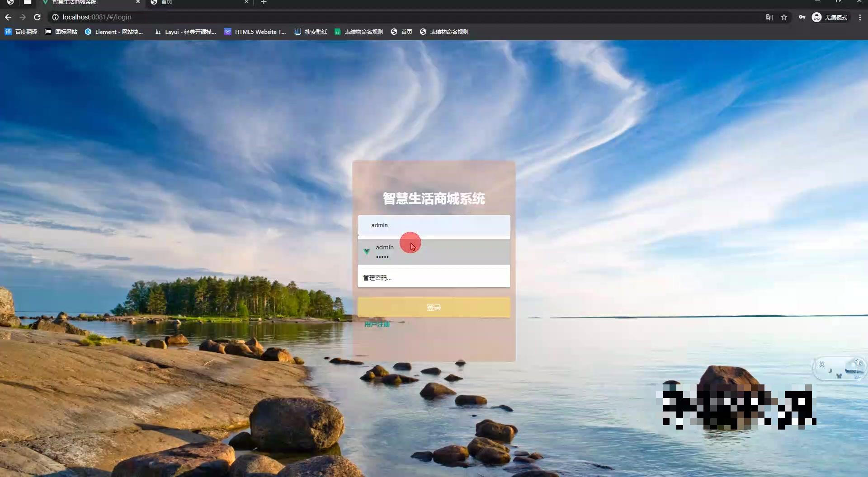868x477 pixels.
Task: Open the 搜索壁纸 bookmark
Action: coord(311,32)
